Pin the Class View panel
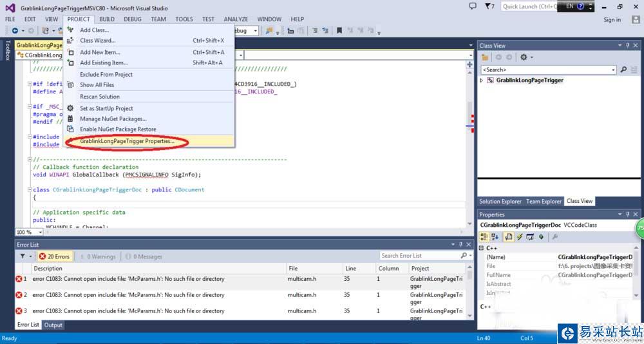 point(627,45)
